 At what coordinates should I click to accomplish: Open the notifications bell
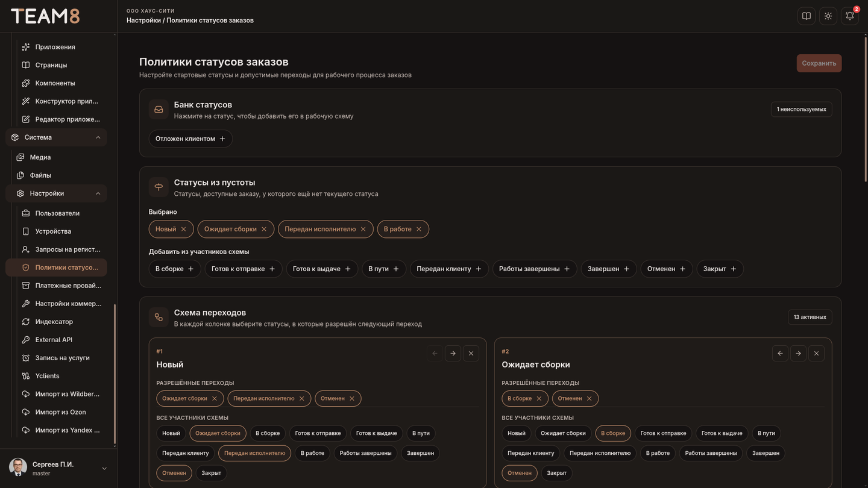pos(850,16)
